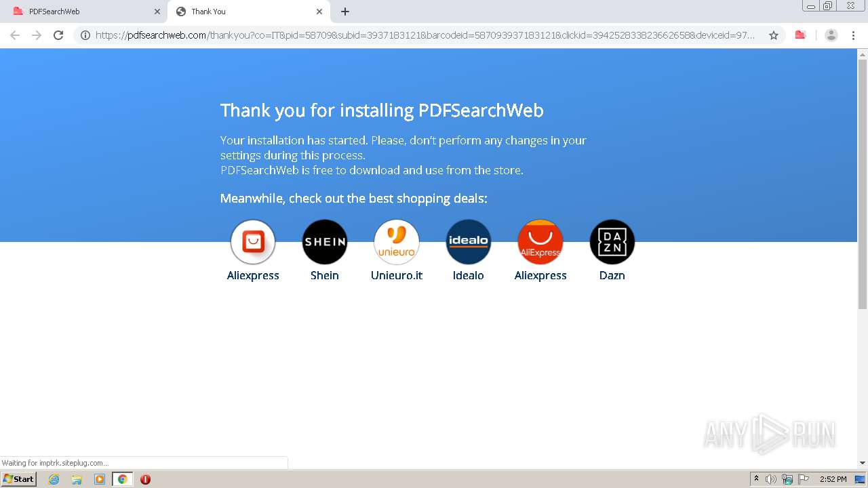868x488 pixels.
Task: Open the red AliExpress smile logo
Action: tap(540, 241)
